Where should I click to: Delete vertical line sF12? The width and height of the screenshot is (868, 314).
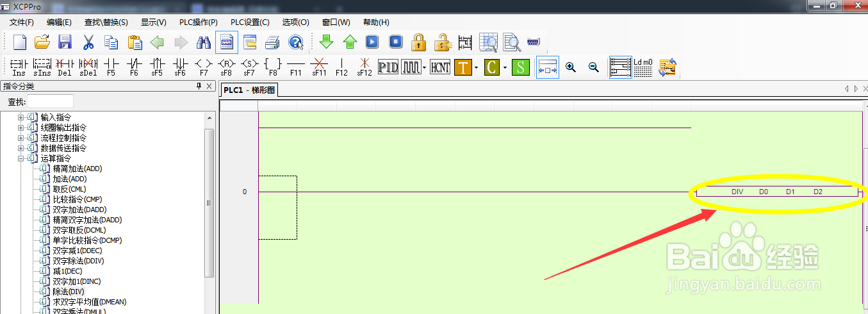click(364, 67)
